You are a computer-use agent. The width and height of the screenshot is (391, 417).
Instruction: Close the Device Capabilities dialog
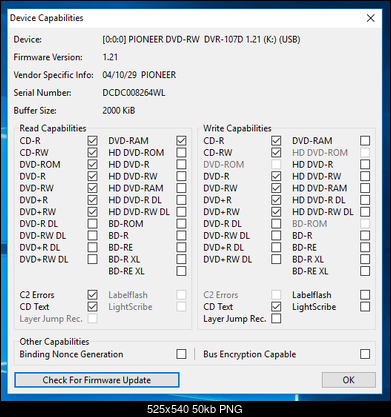coord(371,18)
